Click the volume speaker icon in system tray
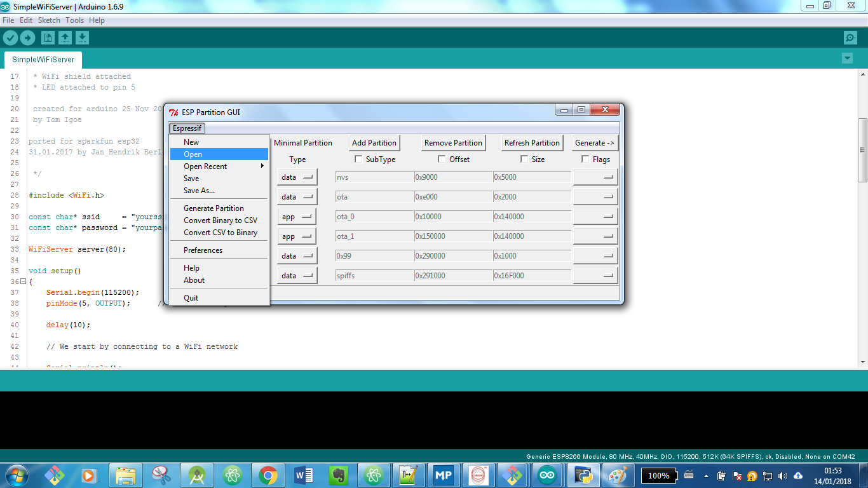This screenshot has height=488, width=868. point(782,475)
